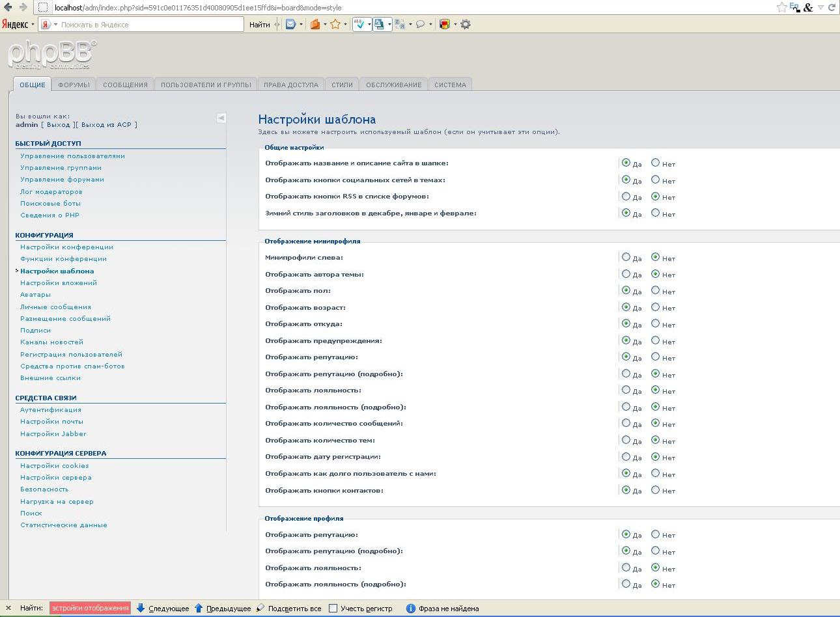Screen dimensions: 840x617
Task: Select Нет for winter header style
Action: (655, 213)
